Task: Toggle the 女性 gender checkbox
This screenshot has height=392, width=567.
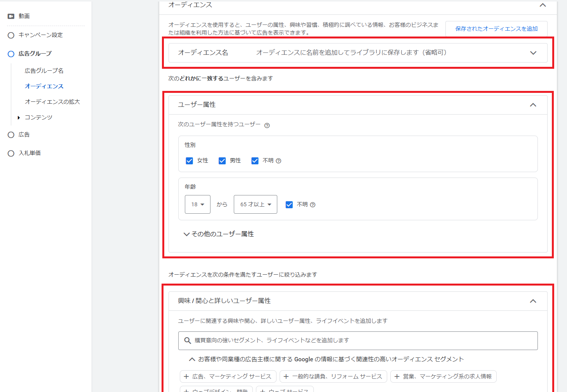Action: (189, 161)
